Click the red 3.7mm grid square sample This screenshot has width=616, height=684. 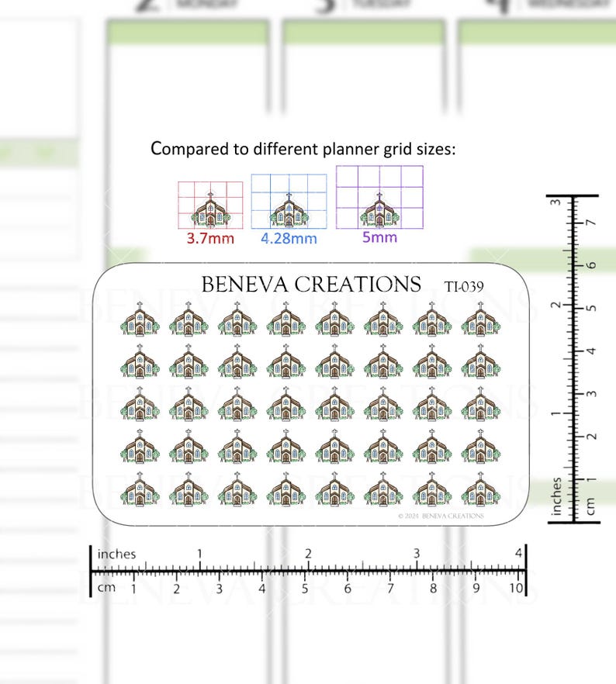[x=210, y=205]
